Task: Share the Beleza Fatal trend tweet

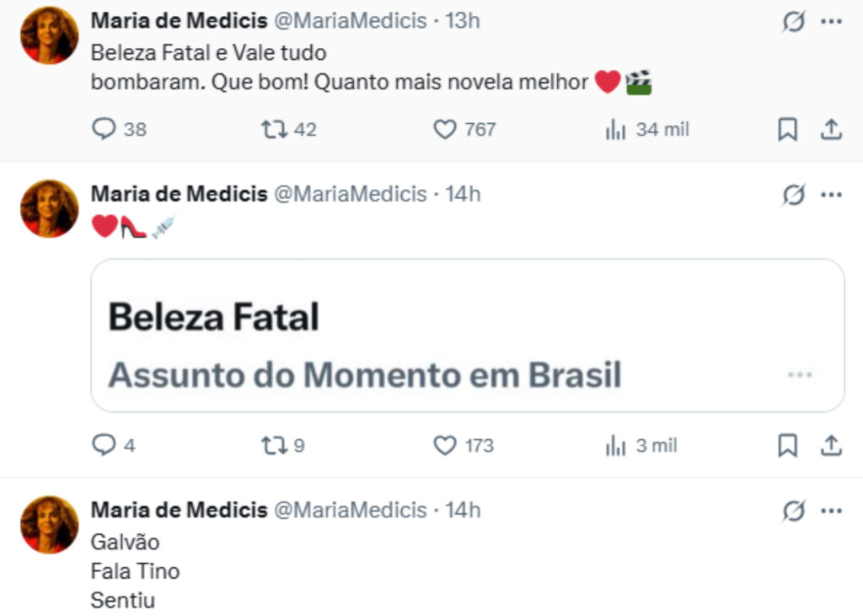Action: 831,445
